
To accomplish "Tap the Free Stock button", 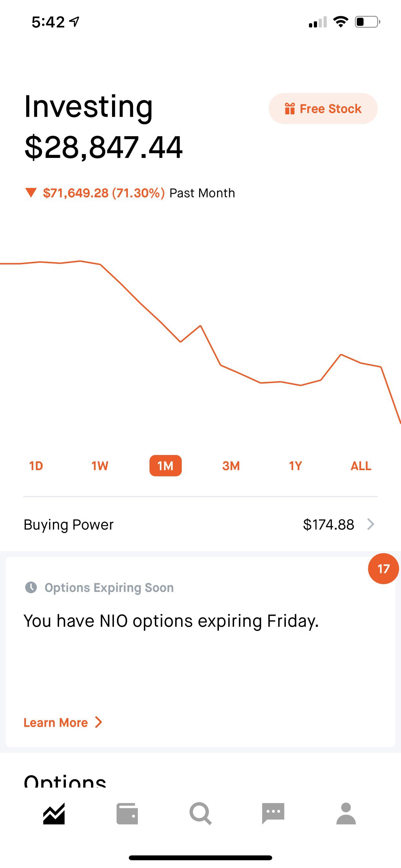I will [x=323, y=108].
